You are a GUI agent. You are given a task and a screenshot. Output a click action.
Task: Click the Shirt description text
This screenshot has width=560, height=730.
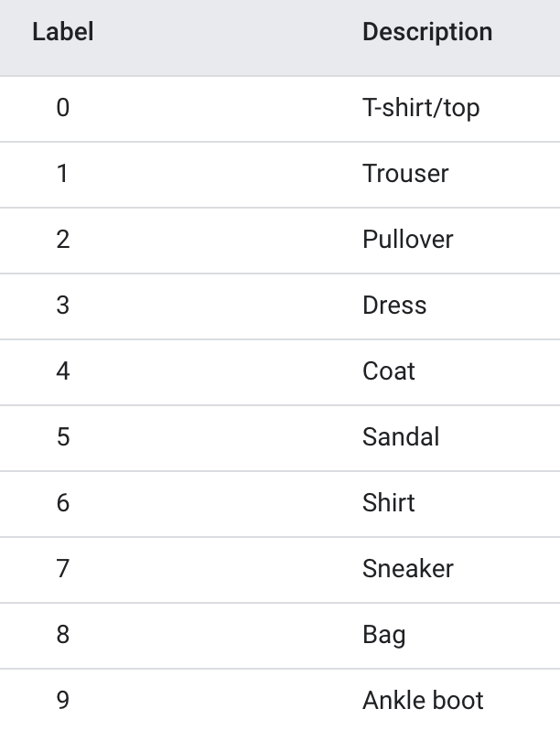tap(389, 503)
